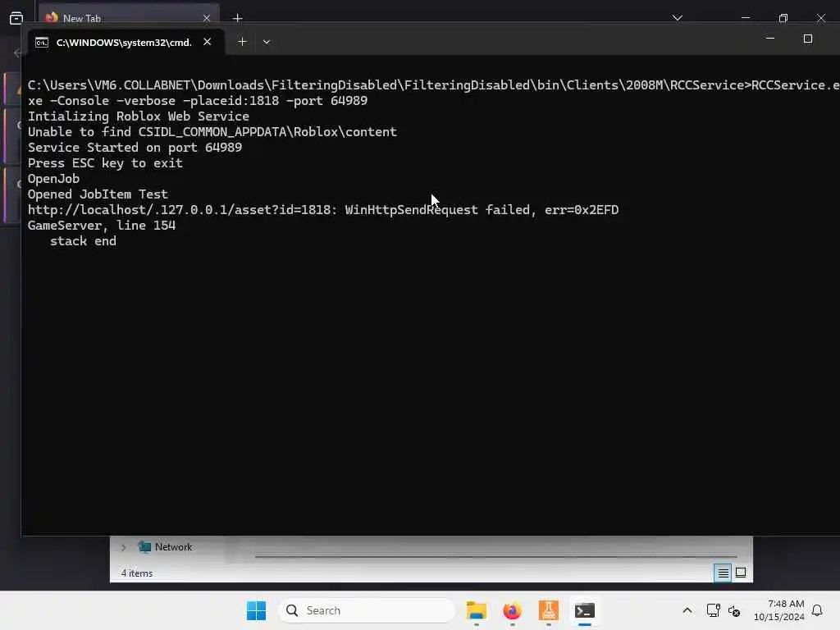Screen dimensions: 840x630
Task: Open the Windows Start menu
Action: point(256,610)
